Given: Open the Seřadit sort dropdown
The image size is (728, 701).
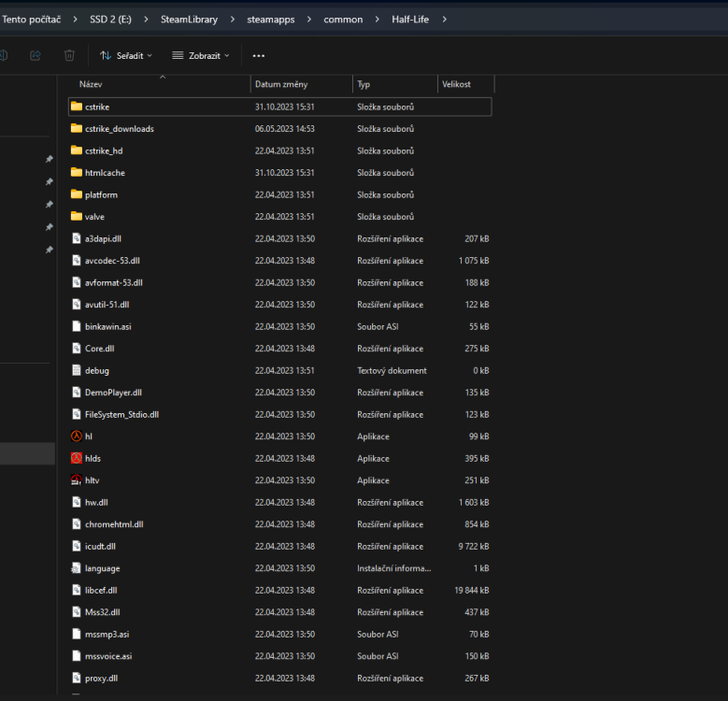Looking at the screenshot, I should [126, 56].
